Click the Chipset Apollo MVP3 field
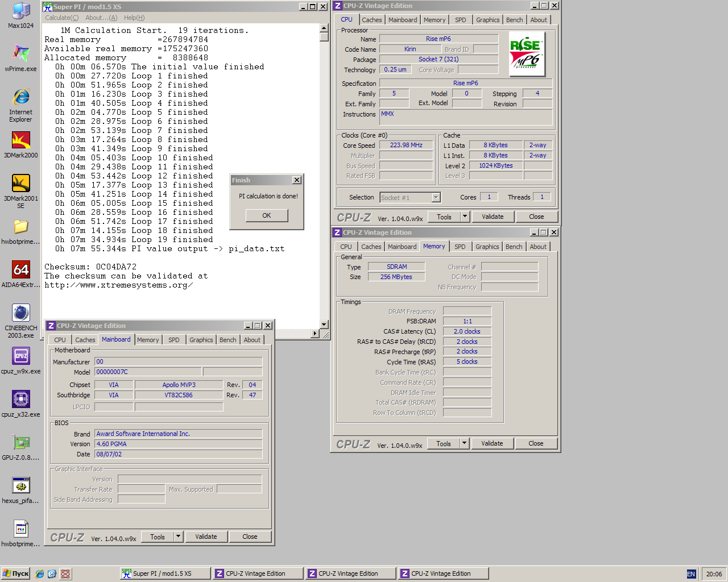728x582 pixels. point(179,385)
